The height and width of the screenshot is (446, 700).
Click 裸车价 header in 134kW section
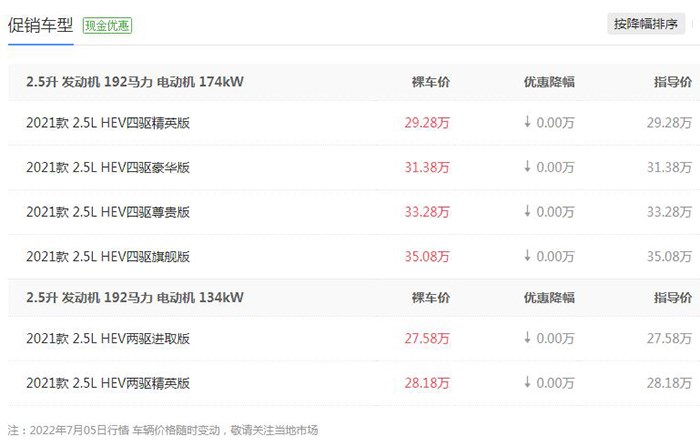[431, 298]
